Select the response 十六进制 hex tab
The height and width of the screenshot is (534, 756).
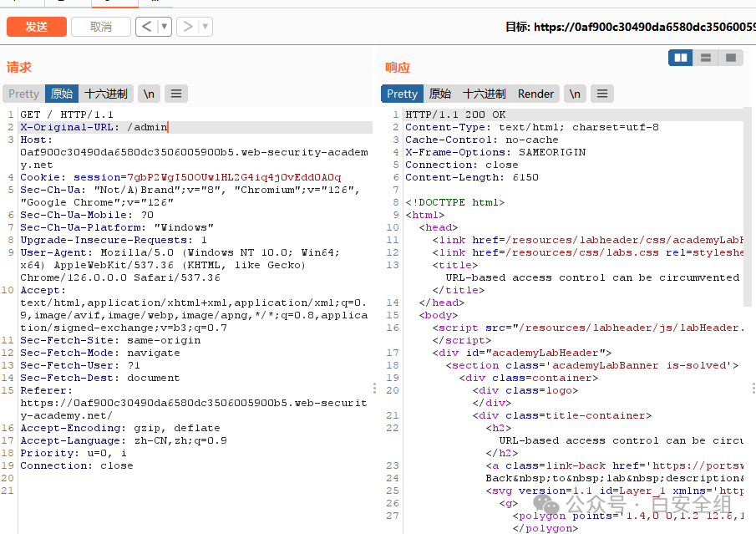[x=485, y=94]
